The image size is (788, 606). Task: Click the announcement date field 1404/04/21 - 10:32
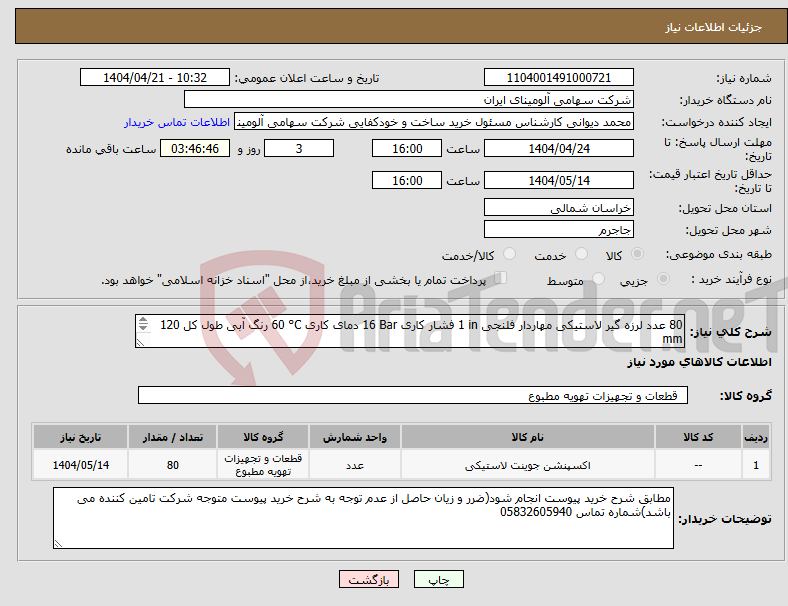(155, 77)
